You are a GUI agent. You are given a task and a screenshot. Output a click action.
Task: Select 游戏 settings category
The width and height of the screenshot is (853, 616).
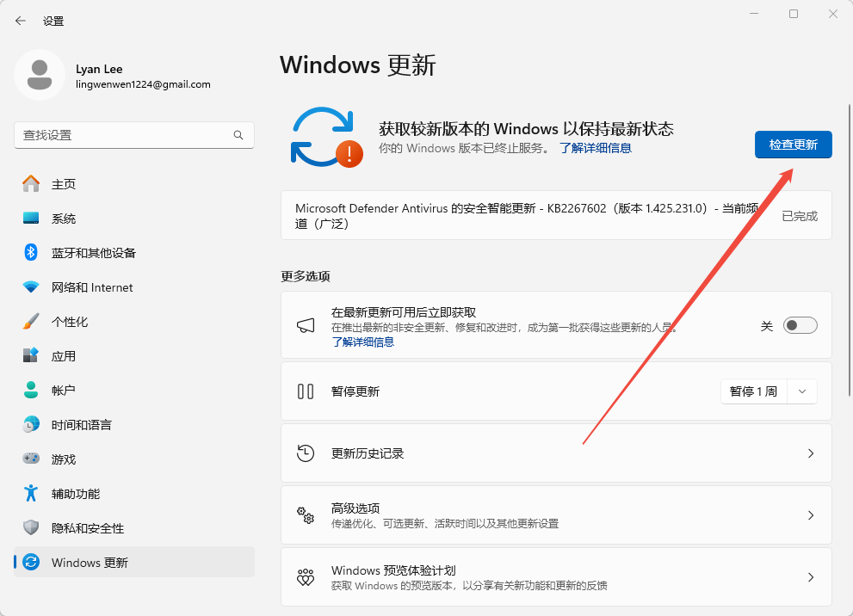coord(134,459)
